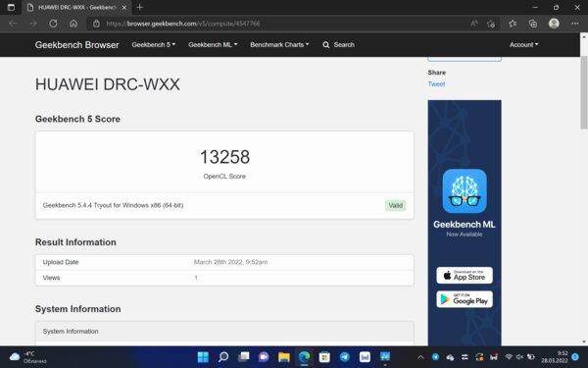Image resolution: width=588 pixels, height=368 pixels.
Task: Click the Google Play download badge
Action: tap(465, 299)
